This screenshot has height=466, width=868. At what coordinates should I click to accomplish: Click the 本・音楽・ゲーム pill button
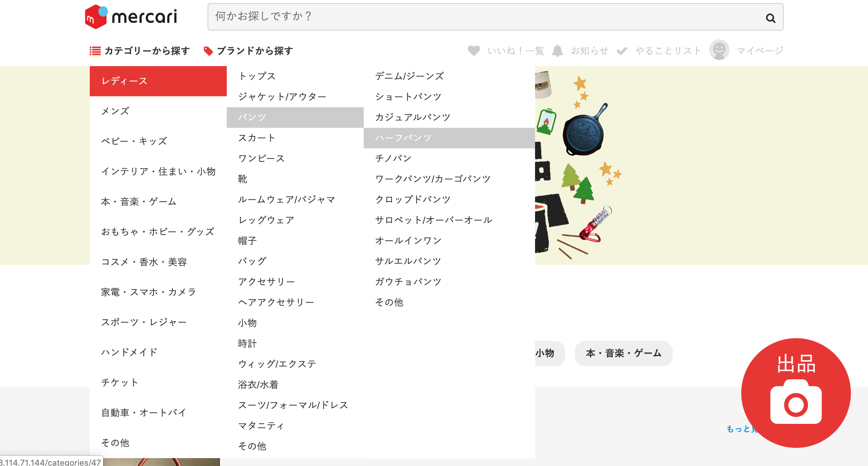(623, 353)
